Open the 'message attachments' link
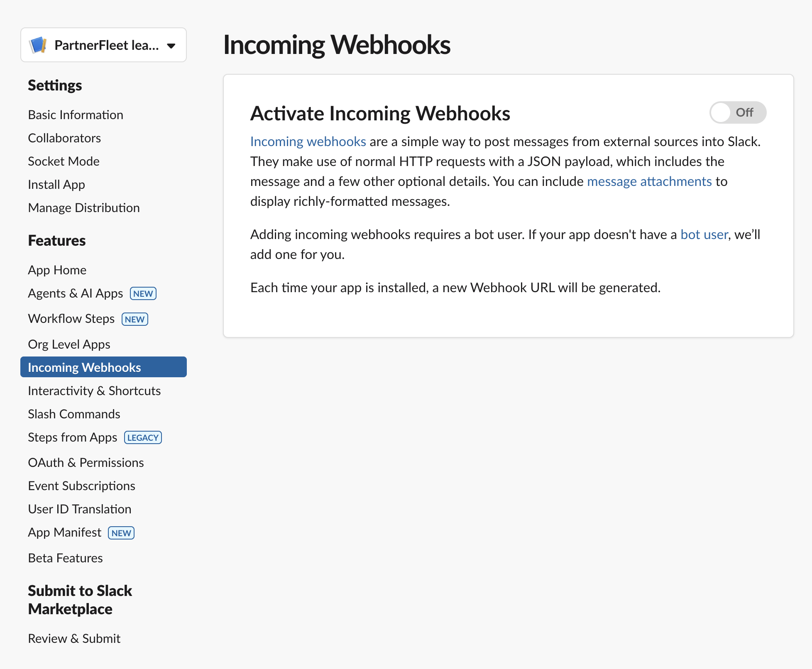Screen dimensions: 812x669 649,181
